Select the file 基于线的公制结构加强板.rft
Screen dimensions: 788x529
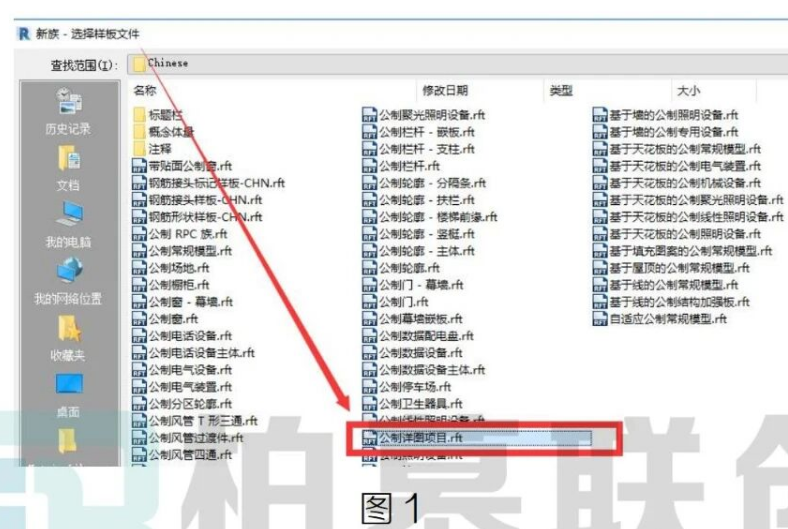pyautogui.click(x=671, y=302)
